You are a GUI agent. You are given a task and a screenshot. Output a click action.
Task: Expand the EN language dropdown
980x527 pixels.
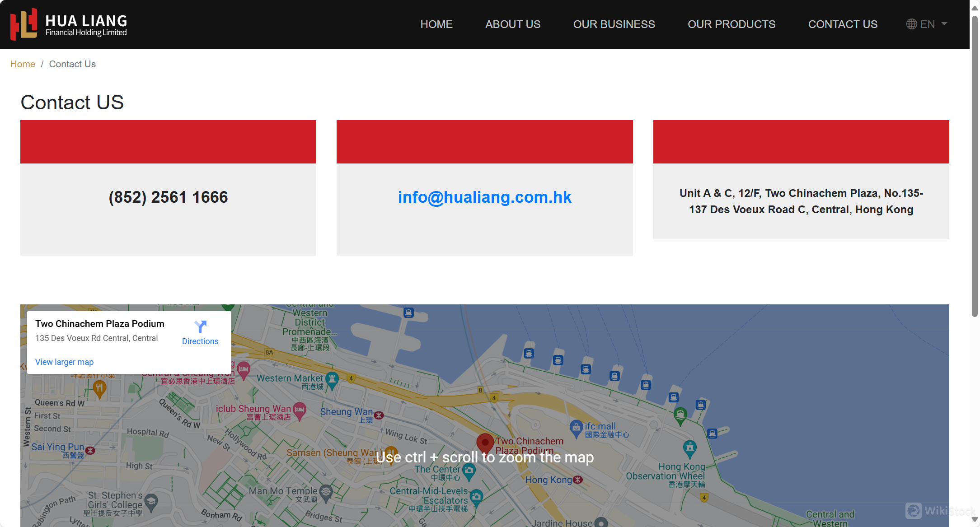(x=944, y=24)
